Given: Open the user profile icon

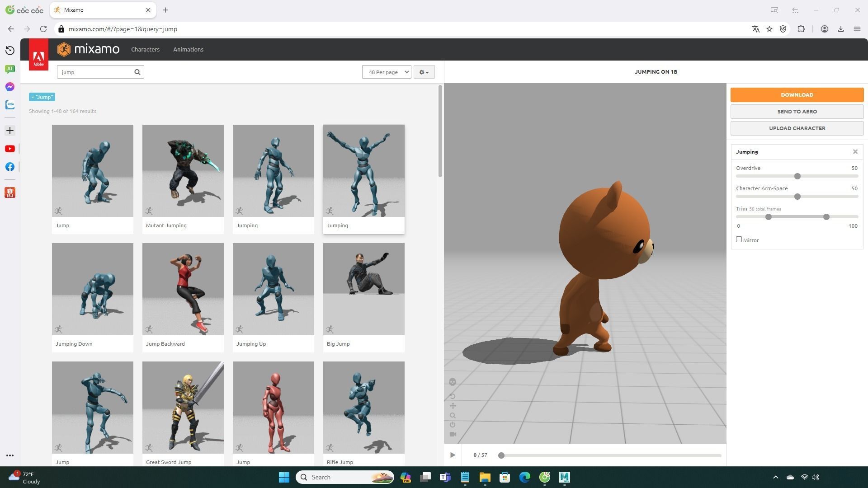Looking at the screenshot, I should pos(825,29).
